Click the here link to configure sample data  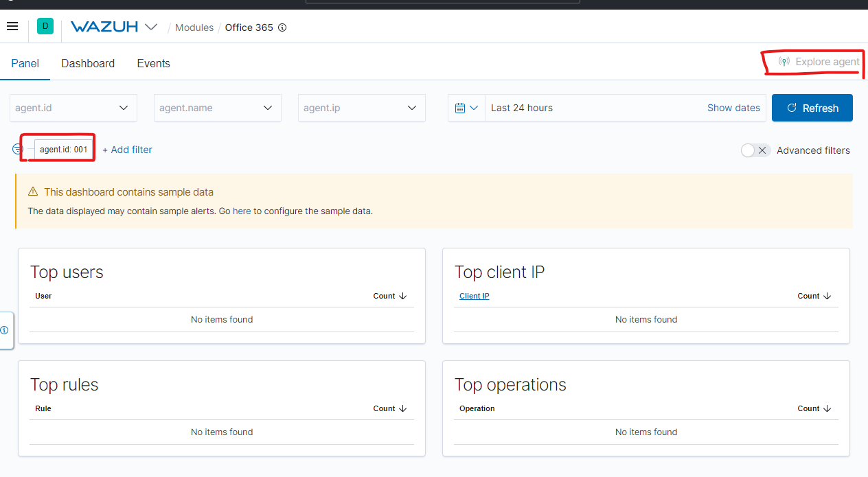click(242, 211)
